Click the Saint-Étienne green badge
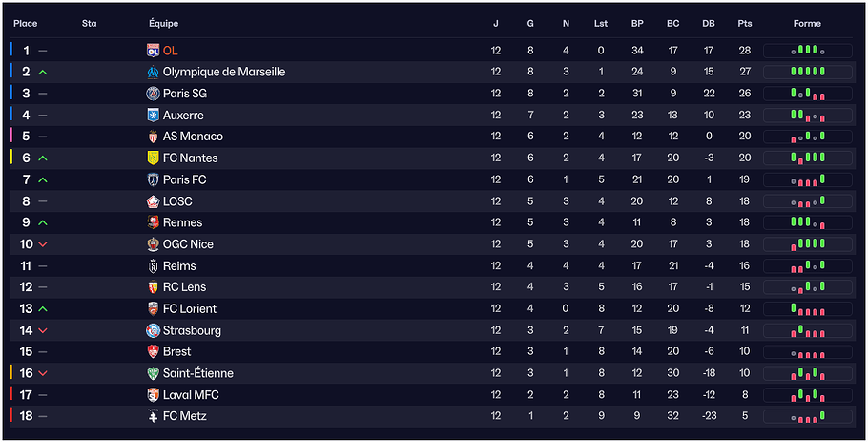The image size is (868, 442). click(153, 373)
